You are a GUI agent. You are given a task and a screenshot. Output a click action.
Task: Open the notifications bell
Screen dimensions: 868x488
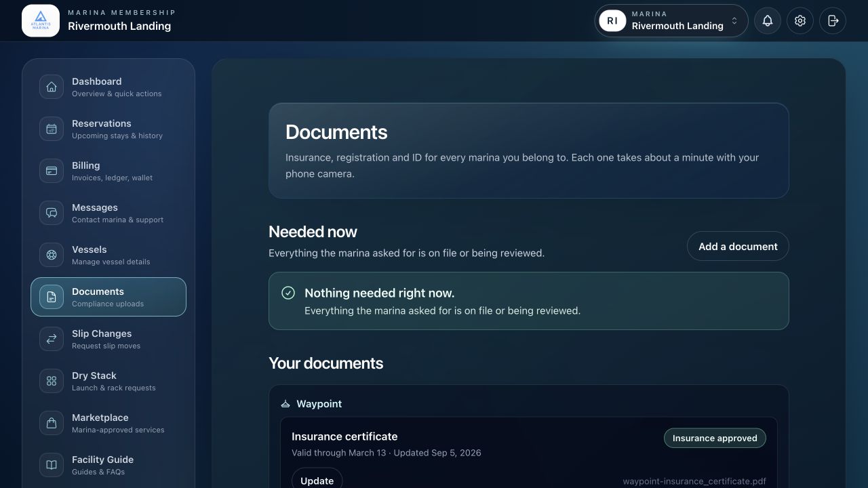click(768, 21)
